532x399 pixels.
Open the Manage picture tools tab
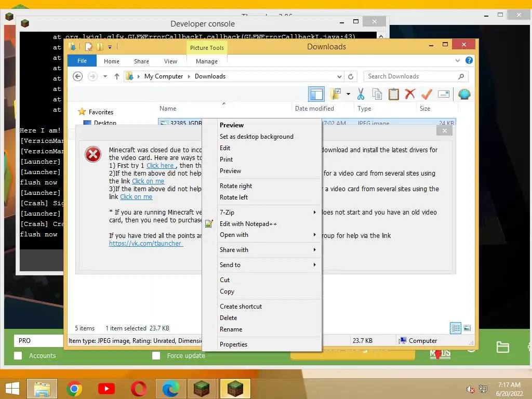tap(207, 61)
